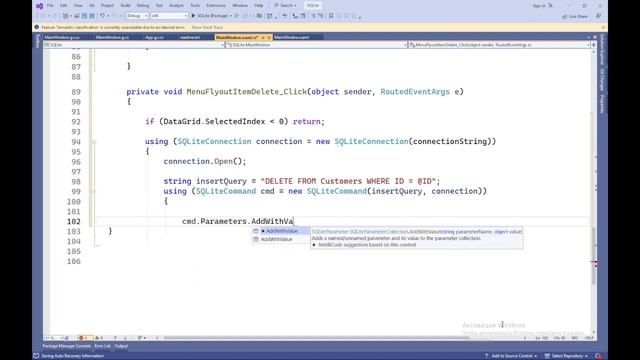Click the warnings count indicator in editor footer
640x360 pixels.
click(100, 338)
